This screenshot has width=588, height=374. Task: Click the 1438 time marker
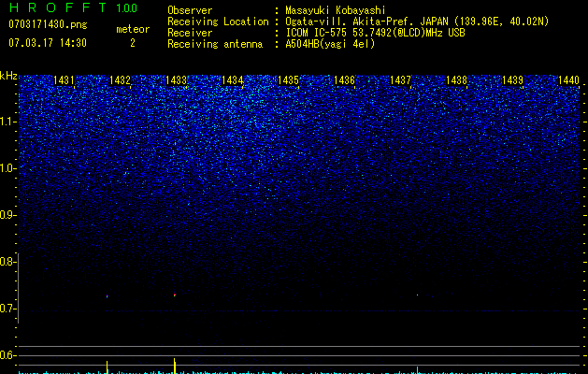[457, 80]
